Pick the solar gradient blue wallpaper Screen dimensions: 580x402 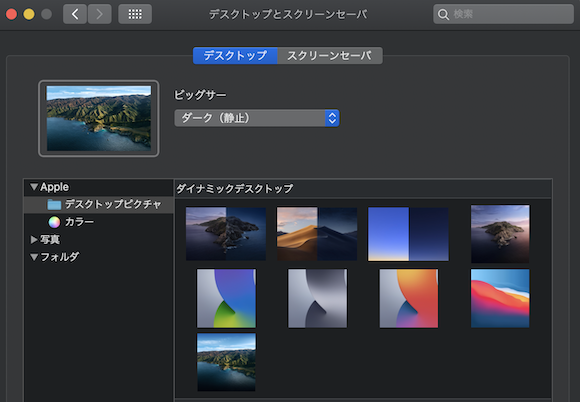(408, 234)
